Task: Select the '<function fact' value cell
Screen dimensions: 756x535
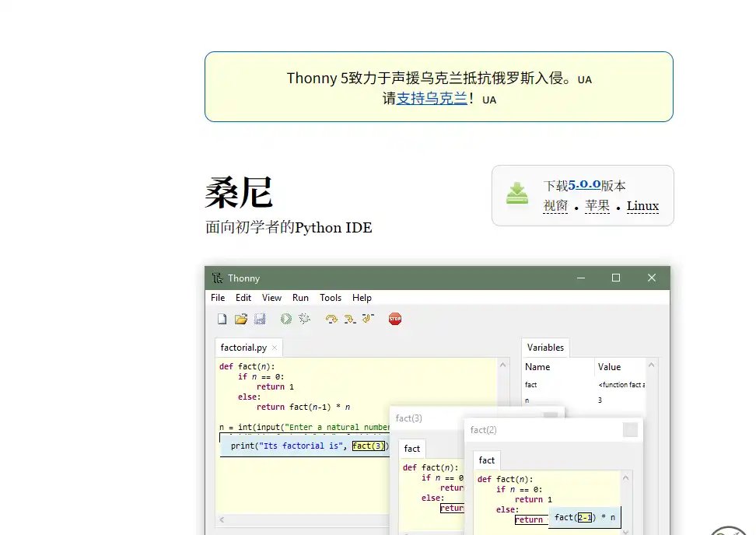Action: point(621,385)
